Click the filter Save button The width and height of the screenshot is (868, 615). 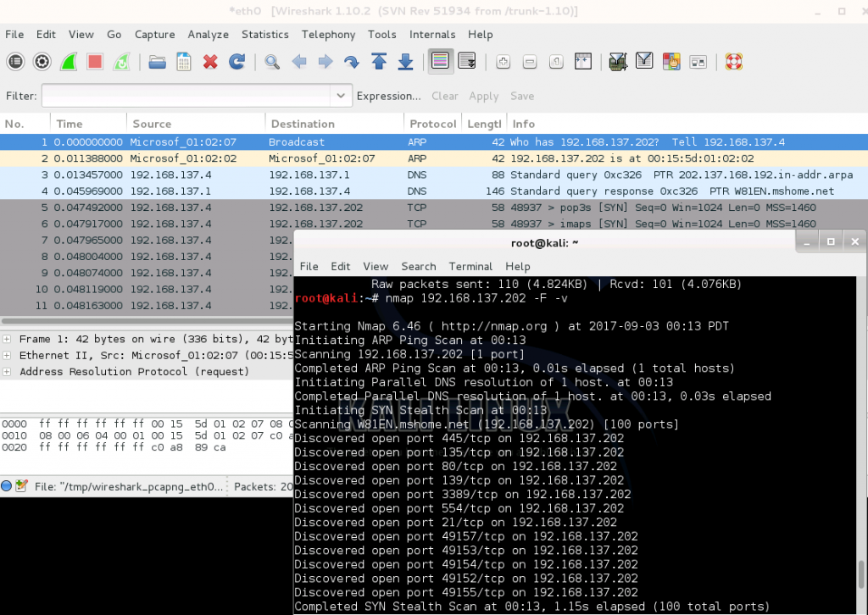522,96
